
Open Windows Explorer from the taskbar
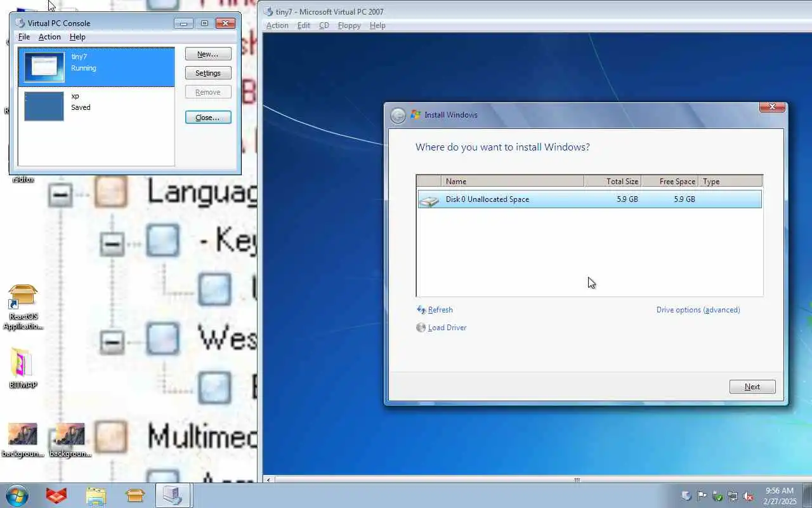tap(96, 495)
